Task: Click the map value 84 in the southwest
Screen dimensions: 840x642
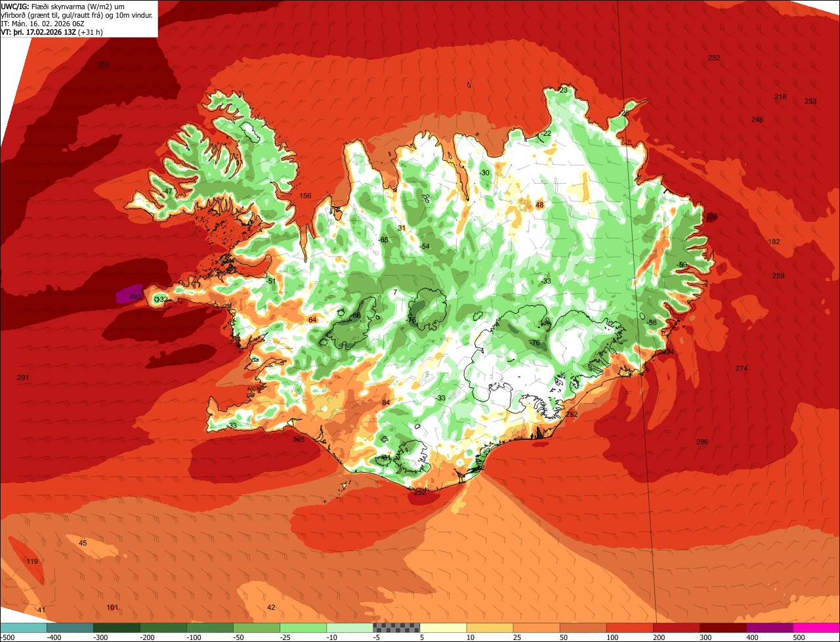Action: (x=386, y=402)
